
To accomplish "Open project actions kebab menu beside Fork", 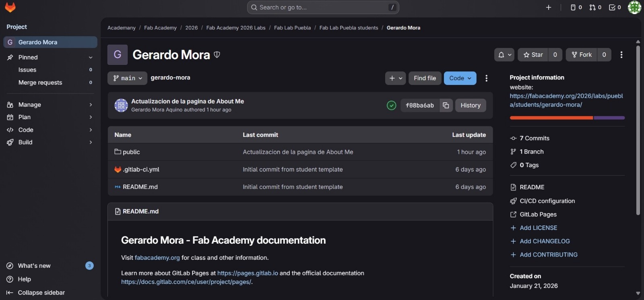I will tap(621, 55).
